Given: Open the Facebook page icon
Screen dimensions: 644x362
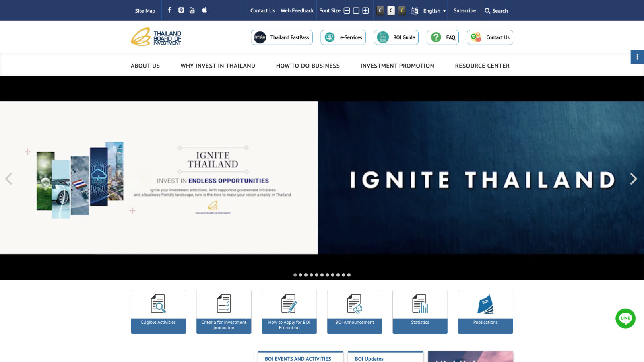Looking at the screenshot, I should 169,10.
